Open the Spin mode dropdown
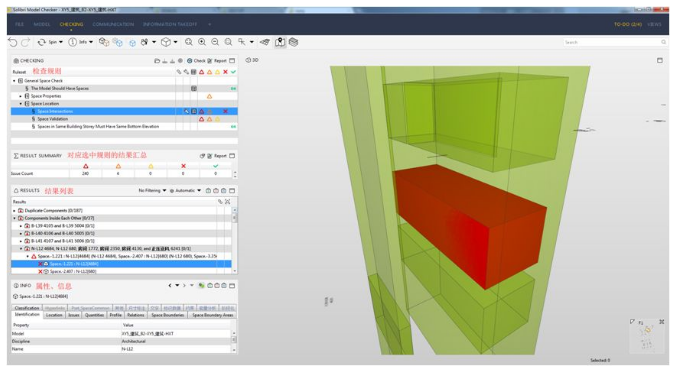Screen dimensions: 676x374 click(61, 42)
